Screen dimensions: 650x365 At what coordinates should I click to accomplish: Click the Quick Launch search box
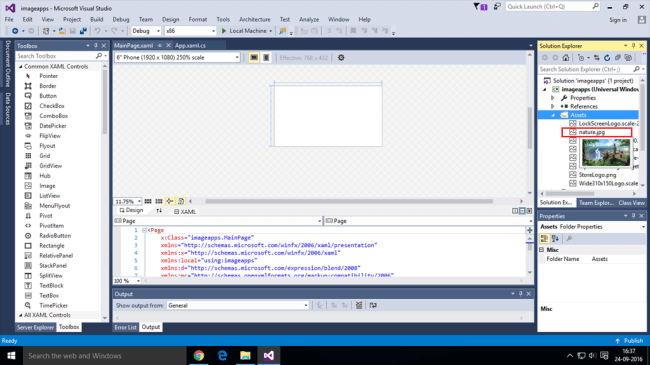point(553,7)
